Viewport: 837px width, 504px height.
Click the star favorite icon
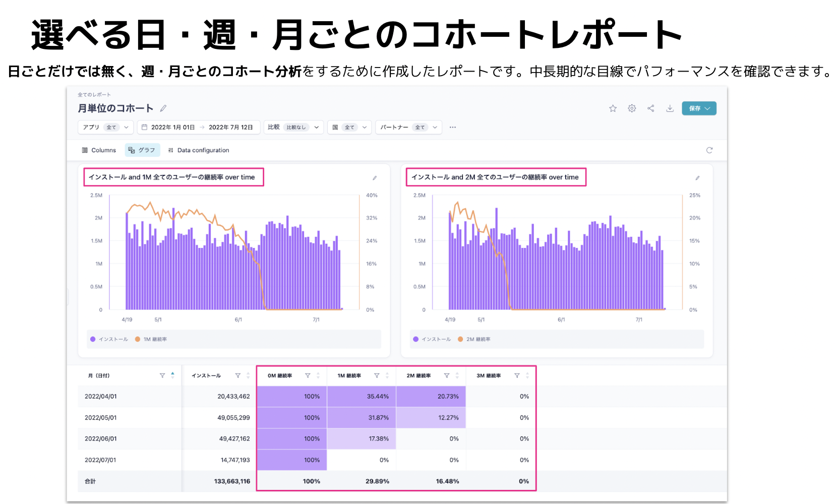click(x=613, y=108)
